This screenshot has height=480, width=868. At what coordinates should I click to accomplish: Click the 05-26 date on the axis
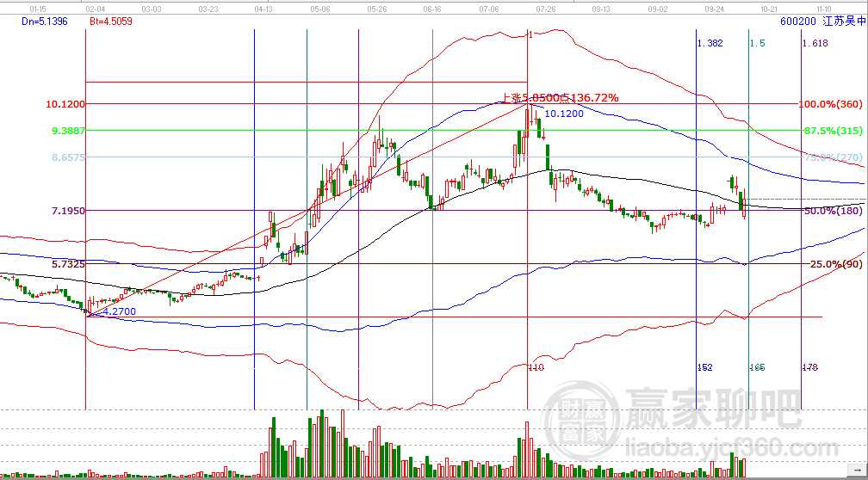376,9
